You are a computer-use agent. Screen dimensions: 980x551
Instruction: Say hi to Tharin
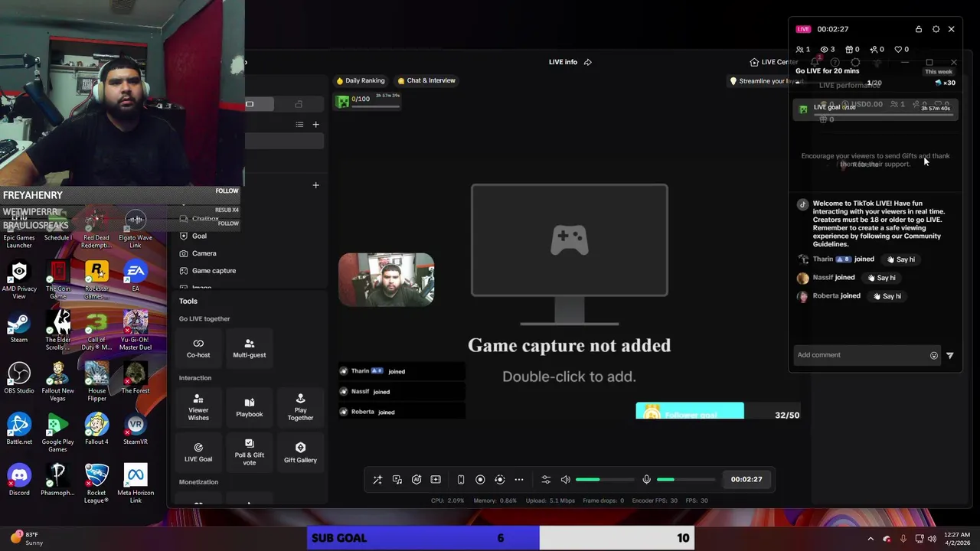900,259
